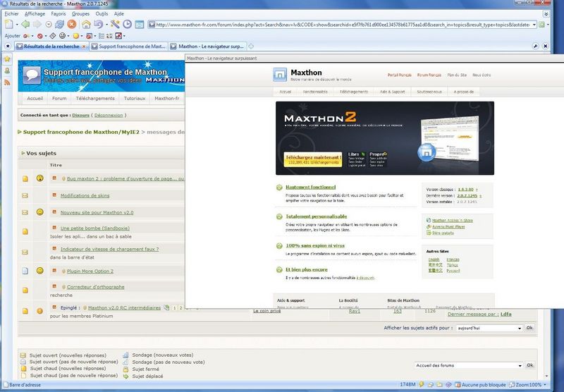
Task: Click the Dixours username link
Action: 80,116
